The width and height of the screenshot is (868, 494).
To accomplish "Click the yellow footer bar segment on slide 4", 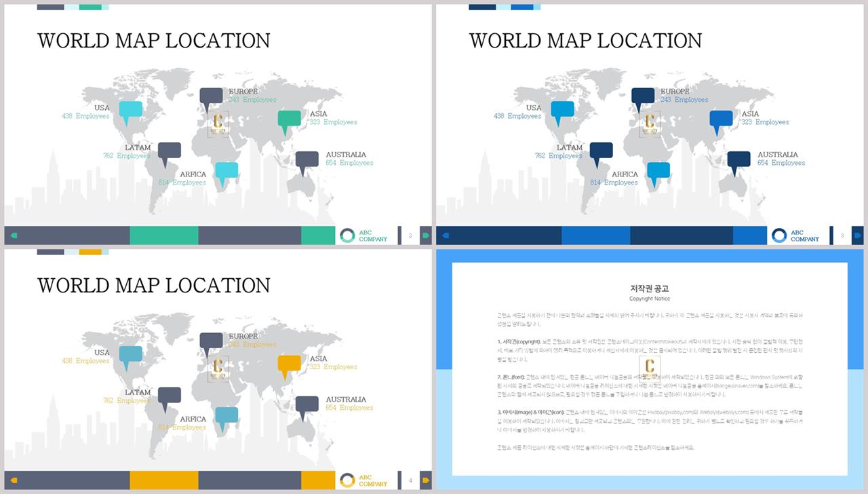I will pyautogui.click(x=164, y=480).
